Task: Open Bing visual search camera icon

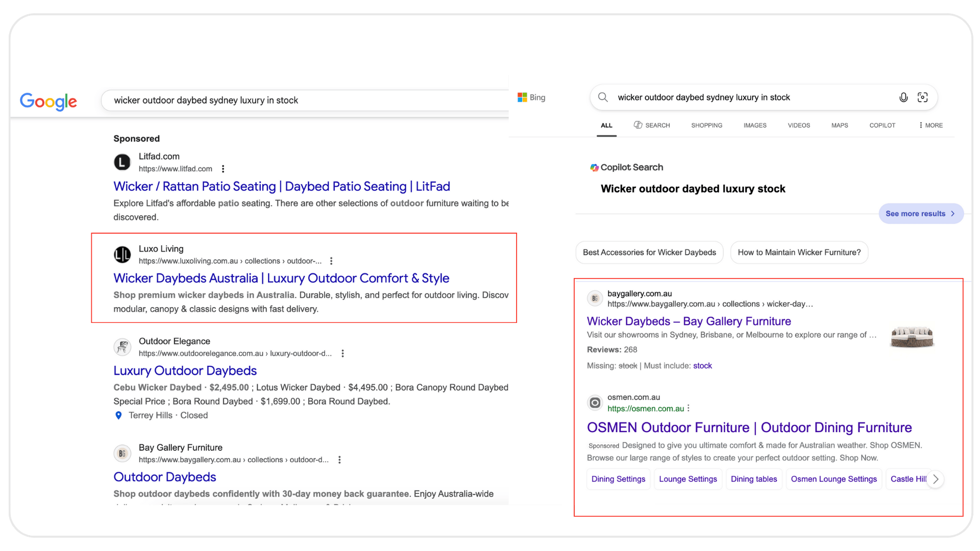Action: click(922, 97)
